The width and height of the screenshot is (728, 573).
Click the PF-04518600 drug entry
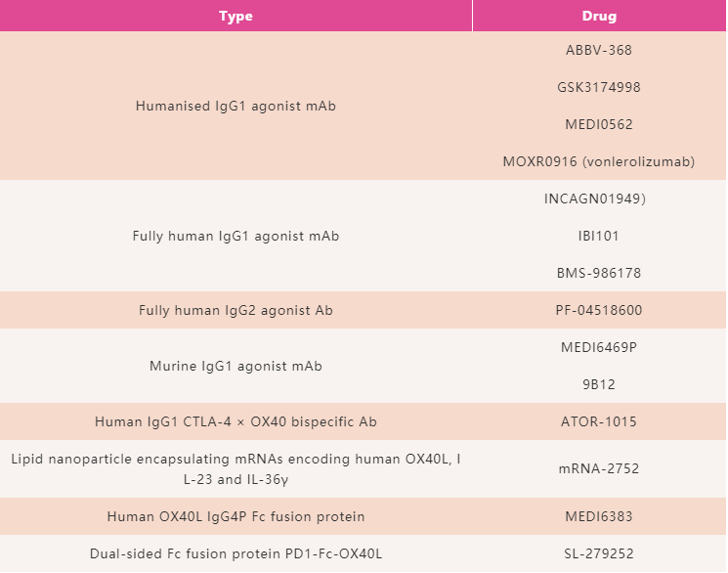[x=599, y=310]
